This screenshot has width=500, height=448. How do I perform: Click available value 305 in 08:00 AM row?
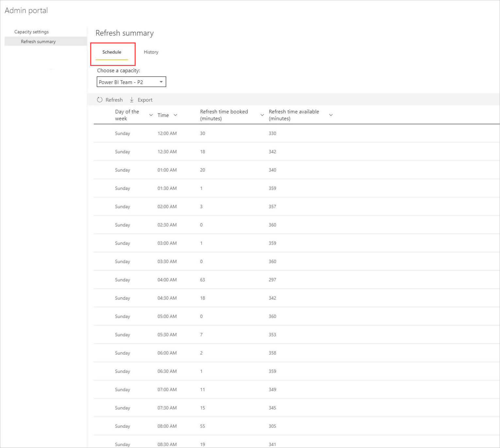coord(273,426)
